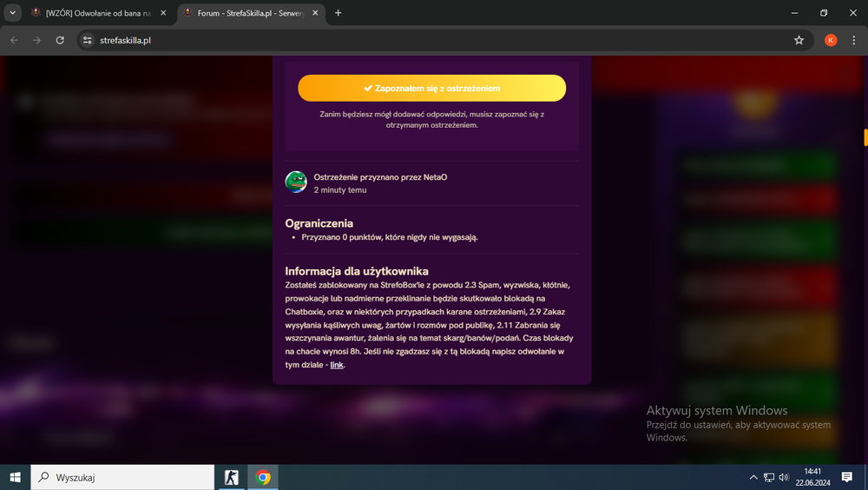
Task: Click 'Przyznano 0 punktów, które nigdy nie wygasają' text
Action: click(x=390, y=237)
